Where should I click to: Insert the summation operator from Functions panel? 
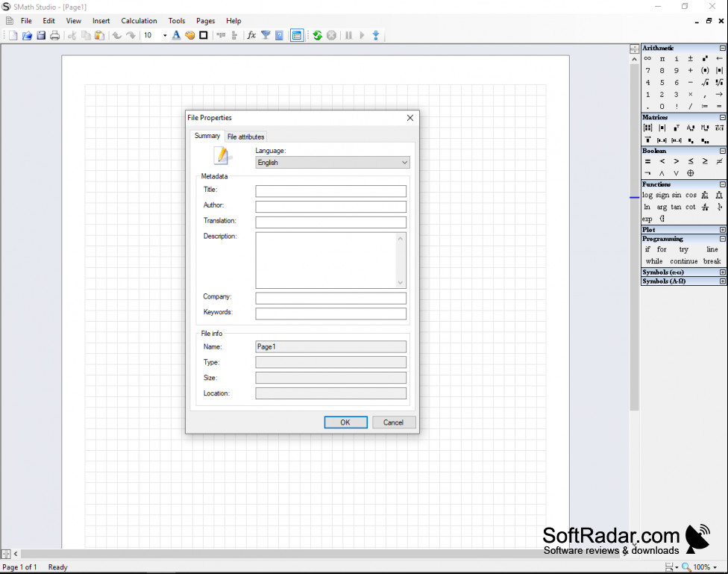tap(705, 196)
